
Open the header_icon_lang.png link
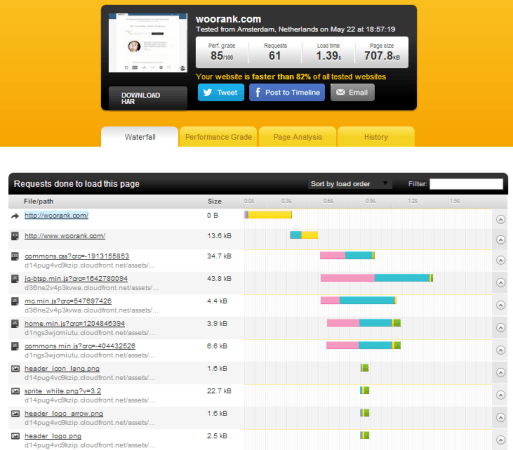pyautogui.click(x=62, y=368)
